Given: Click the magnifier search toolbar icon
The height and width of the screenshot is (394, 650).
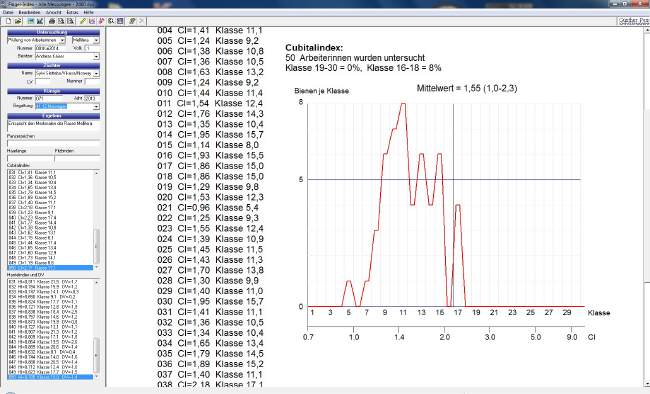Looking at the screenshot, I should tap(111, 21).
